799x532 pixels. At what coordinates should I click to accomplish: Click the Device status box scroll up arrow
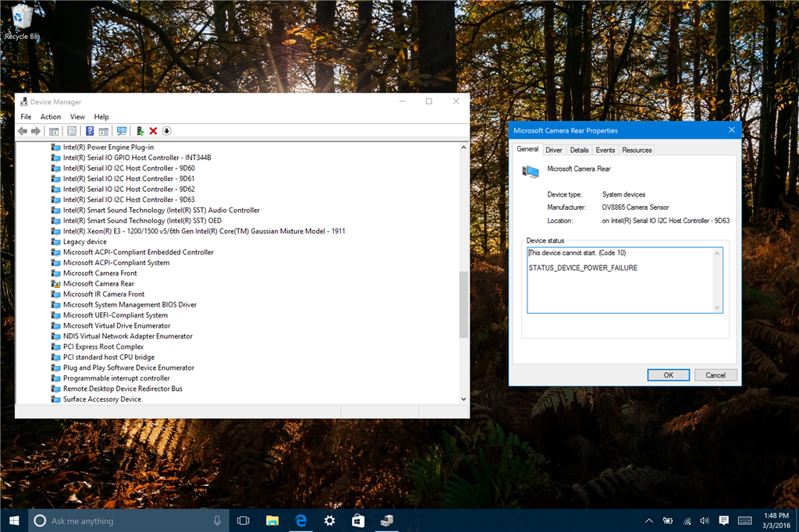(x=717, y=254)
